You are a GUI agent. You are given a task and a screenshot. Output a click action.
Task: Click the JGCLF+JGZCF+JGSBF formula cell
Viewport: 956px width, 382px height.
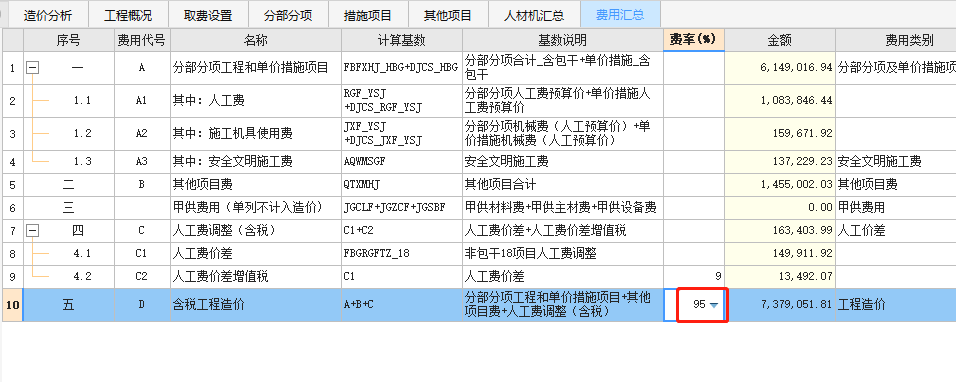402,208
